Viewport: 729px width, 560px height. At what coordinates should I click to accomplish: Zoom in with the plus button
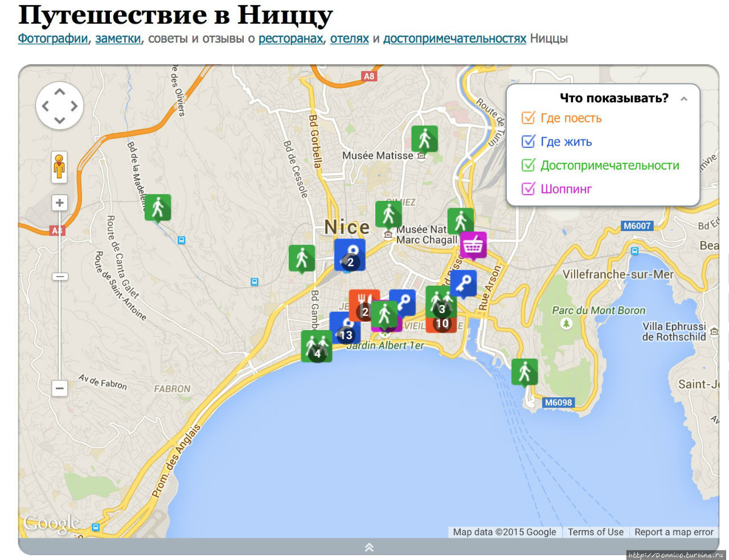point(59,203)
